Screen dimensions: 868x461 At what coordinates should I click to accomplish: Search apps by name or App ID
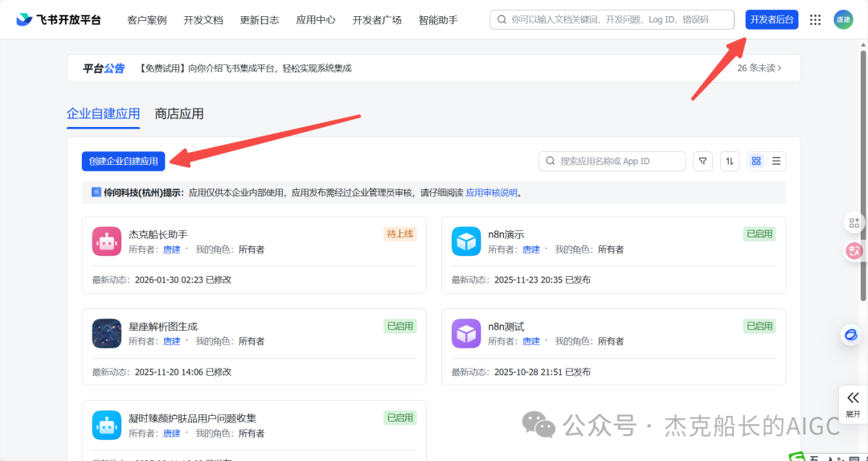612,161
